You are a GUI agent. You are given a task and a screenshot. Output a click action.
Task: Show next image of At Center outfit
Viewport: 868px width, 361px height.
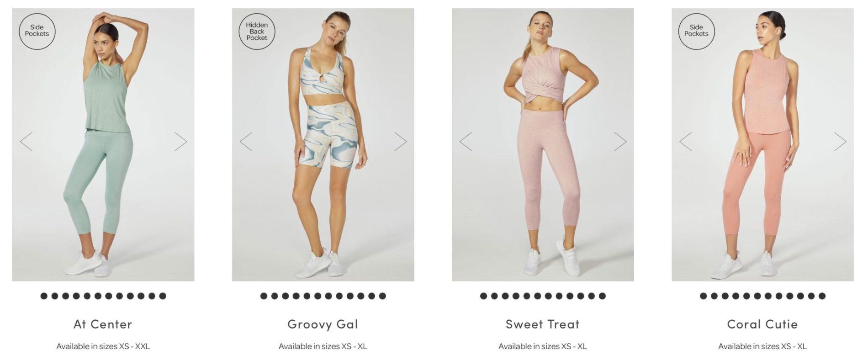pos(181,142)
